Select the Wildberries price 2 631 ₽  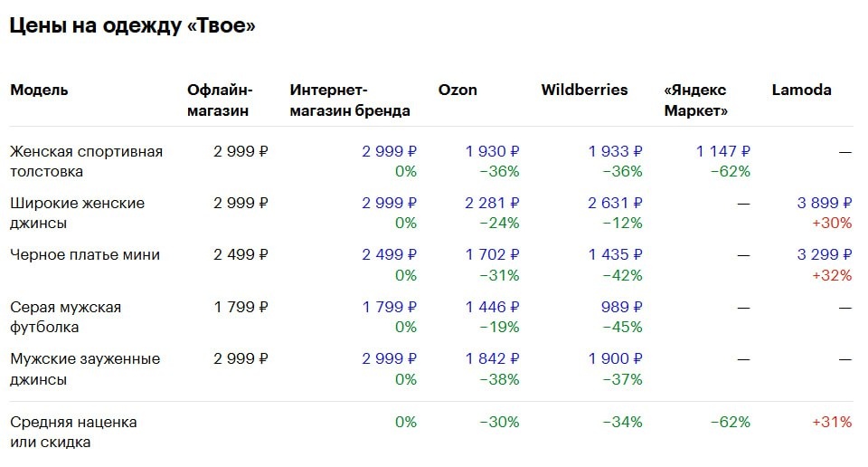(615, 204)
